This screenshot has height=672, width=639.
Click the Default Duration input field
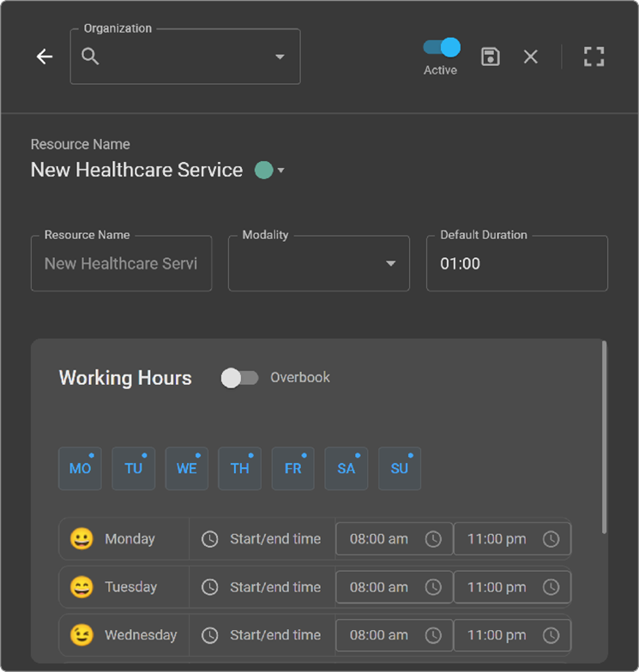pos(516,264)
